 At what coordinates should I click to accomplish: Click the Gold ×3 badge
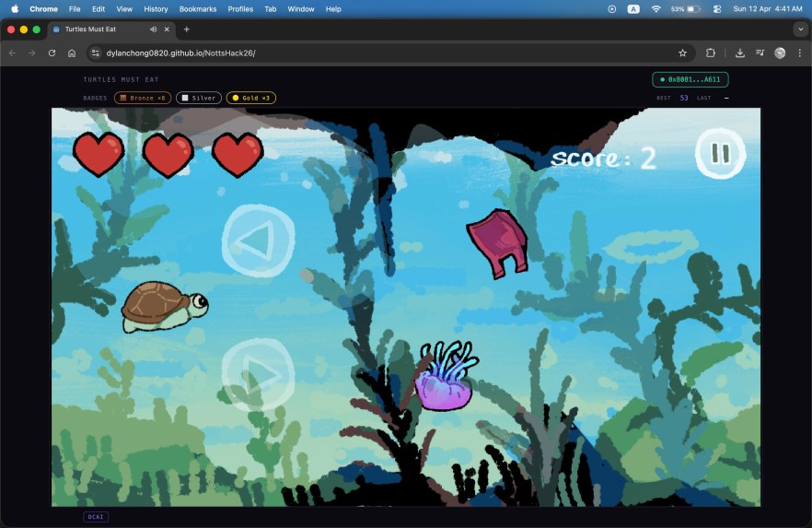250,98
